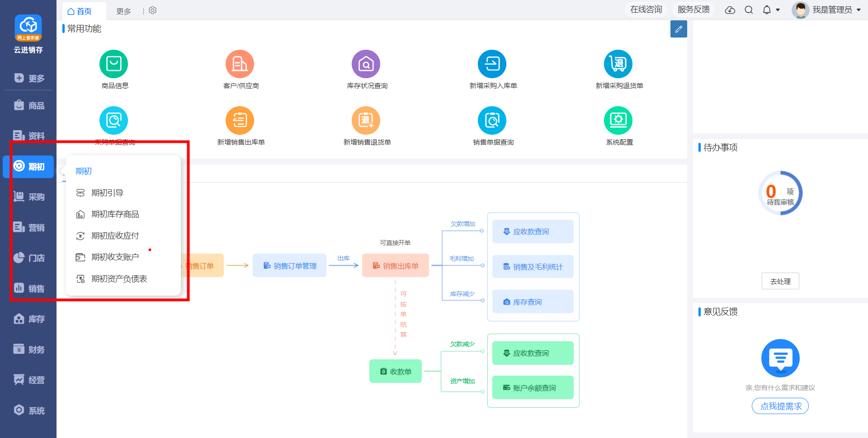
Task: Open the 采购单据查询 magnifier icon
Action: pos(113,120)
